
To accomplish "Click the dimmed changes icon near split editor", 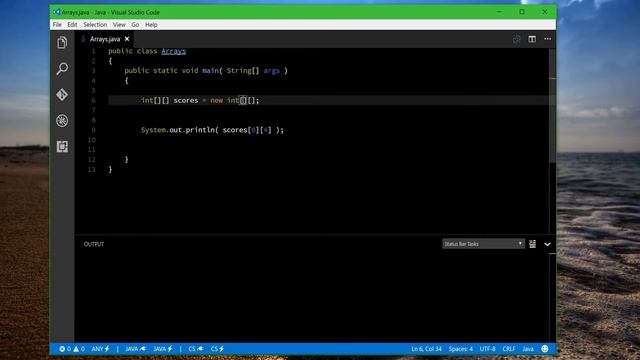I will [x=516, y=39].
